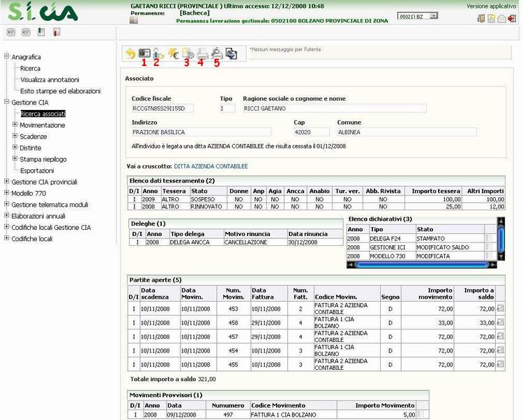Open the envelope messages icon
The image size is (523, 420).
(x=501, y=19)
